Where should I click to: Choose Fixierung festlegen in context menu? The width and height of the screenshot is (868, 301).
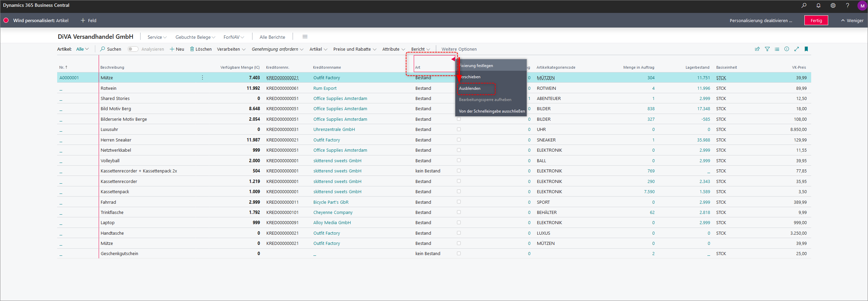pos(491,65)
